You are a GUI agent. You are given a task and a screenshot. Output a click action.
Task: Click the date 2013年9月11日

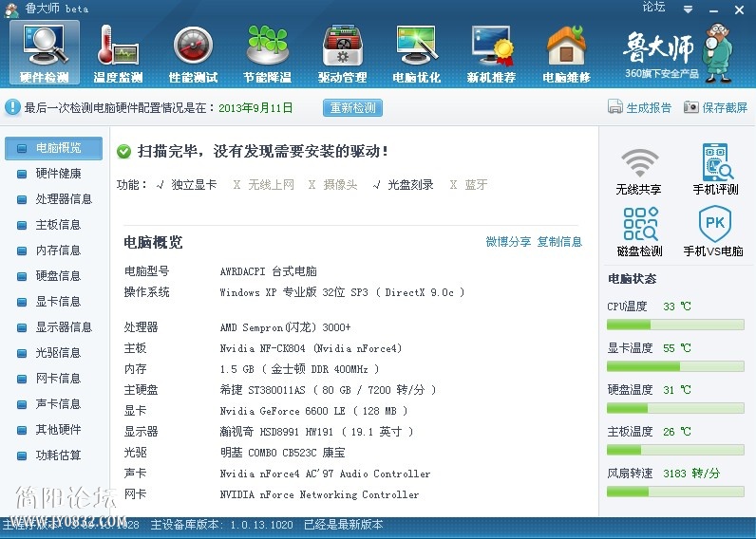(255, 108)
